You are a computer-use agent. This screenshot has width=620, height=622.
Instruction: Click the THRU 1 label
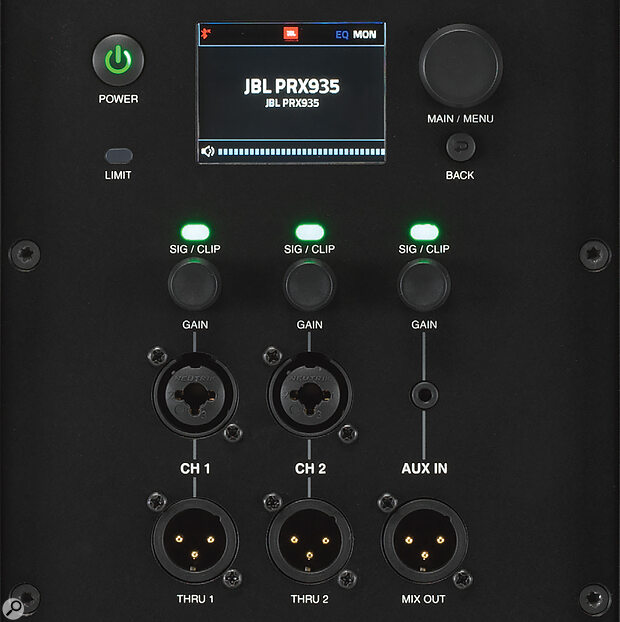[195, 599]
